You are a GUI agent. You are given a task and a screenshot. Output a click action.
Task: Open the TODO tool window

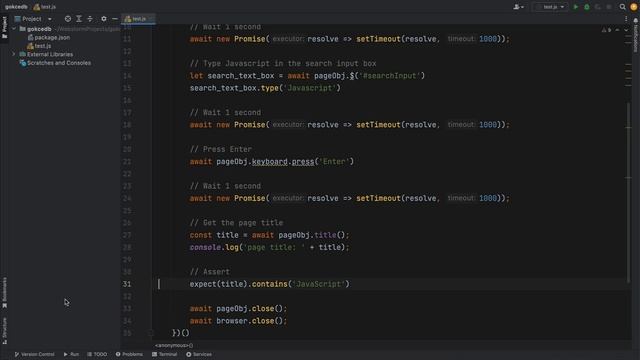pyautogui.click(x=97, y=354)
